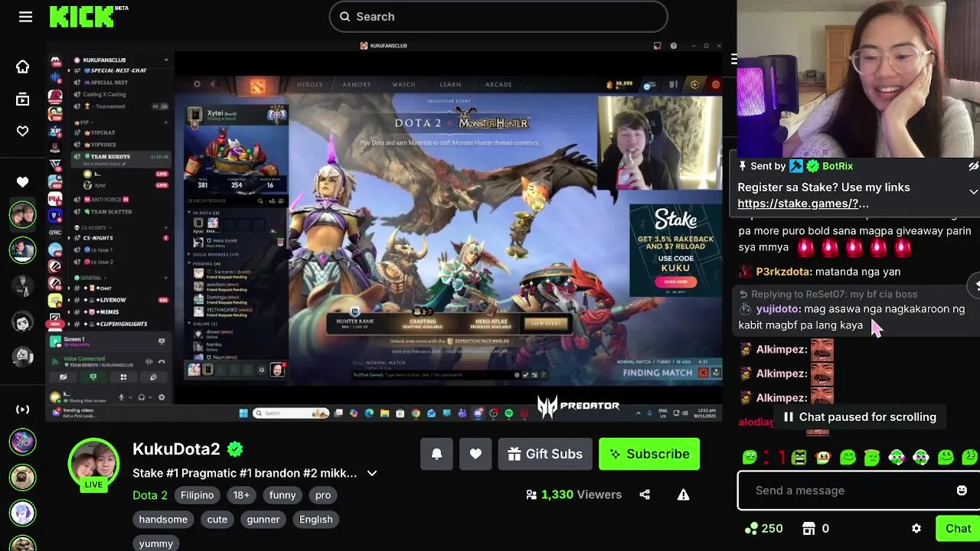Open Windows Start in streamed taskbar
980x551 pixels.
coord(243,413)
